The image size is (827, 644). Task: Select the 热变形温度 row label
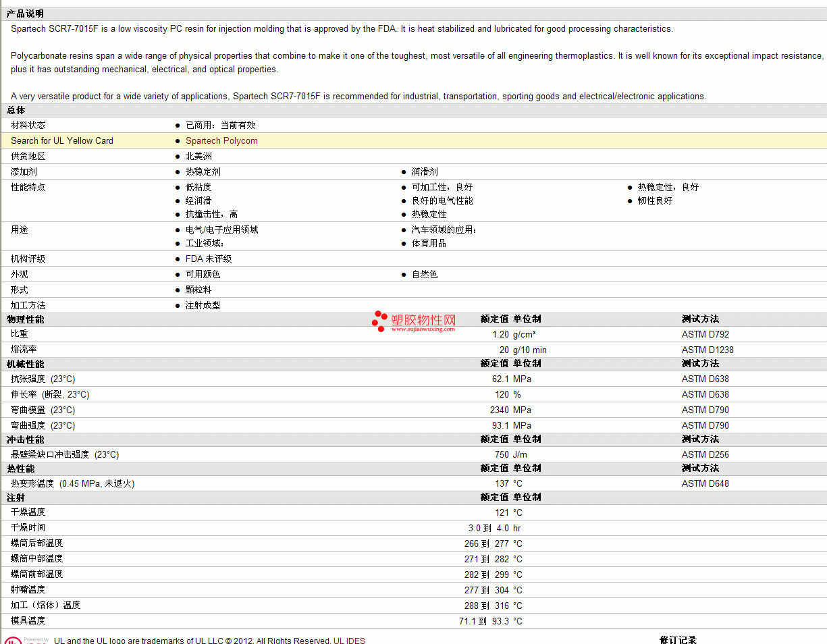[x=73, y=483]
